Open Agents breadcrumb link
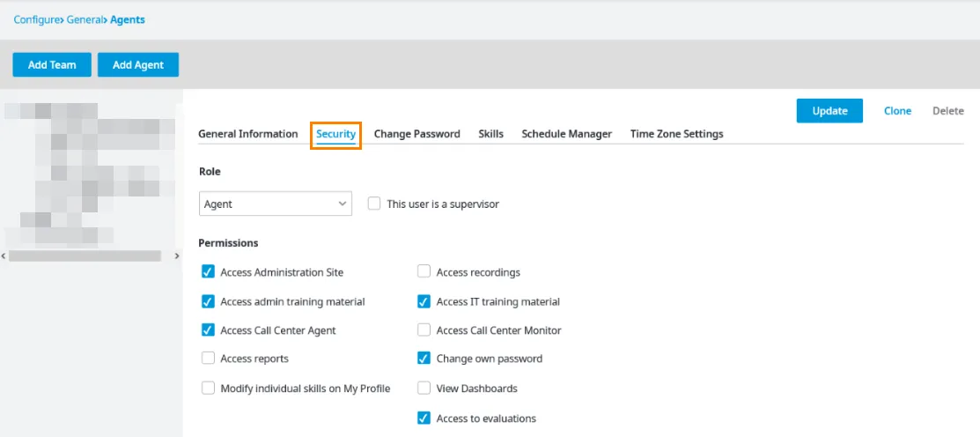The width and height of the screenshot is (980, 437). tap(128, 19)
